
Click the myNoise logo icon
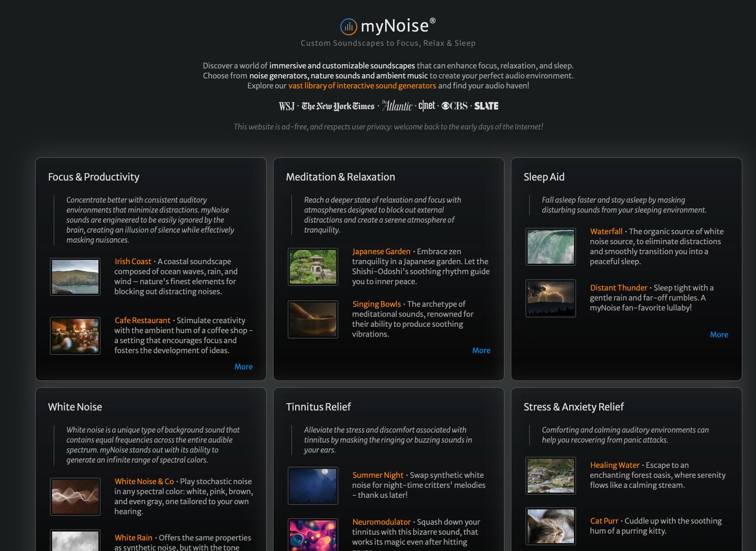349,26
